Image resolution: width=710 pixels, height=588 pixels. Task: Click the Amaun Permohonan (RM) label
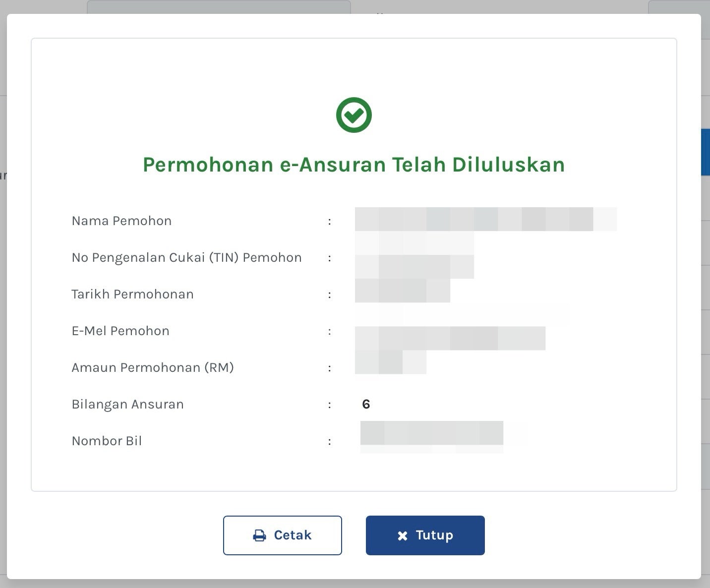coord(153,367)
